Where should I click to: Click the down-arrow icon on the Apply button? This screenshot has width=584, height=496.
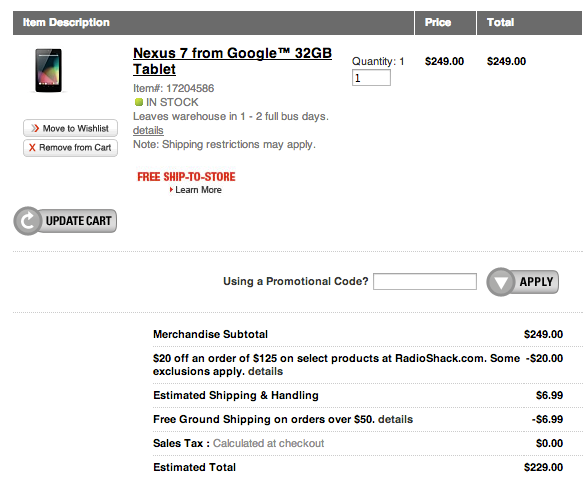[x=501, y=282]
